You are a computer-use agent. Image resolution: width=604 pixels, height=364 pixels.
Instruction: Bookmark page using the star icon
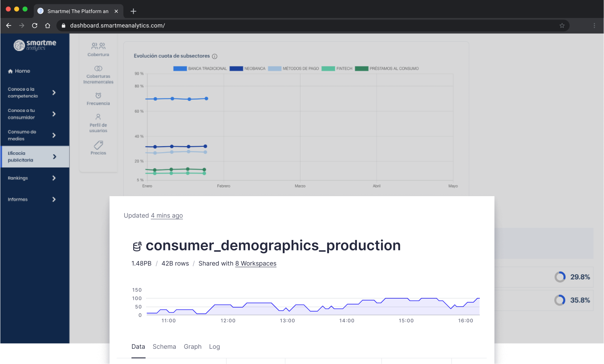coord(562,25)
